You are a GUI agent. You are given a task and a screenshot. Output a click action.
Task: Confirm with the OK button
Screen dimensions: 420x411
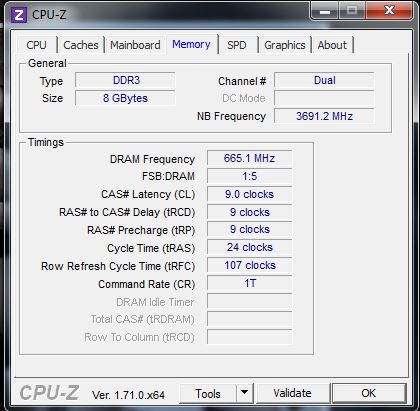click(x=369, y=393)
